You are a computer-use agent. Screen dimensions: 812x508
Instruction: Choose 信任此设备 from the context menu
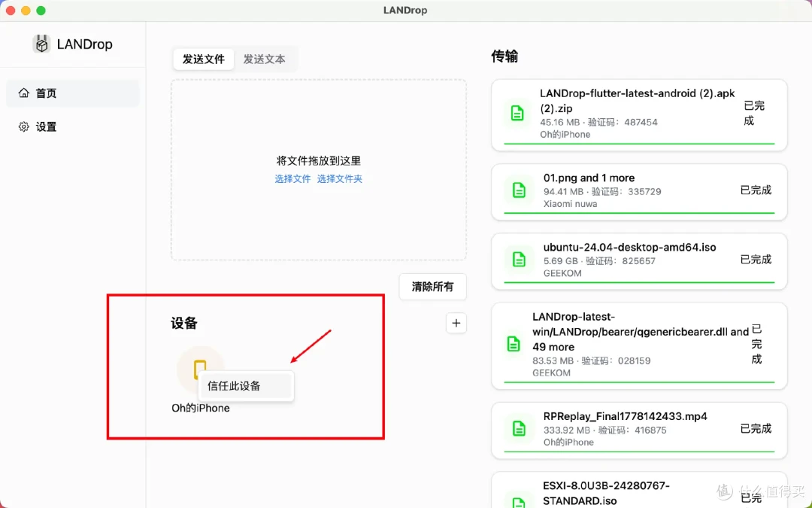click(x=246, y=385)
